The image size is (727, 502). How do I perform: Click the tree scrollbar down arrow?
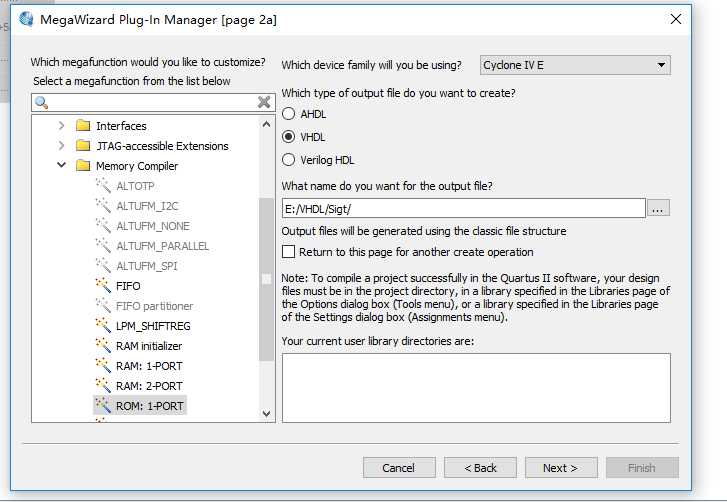[x=266, y=413]
